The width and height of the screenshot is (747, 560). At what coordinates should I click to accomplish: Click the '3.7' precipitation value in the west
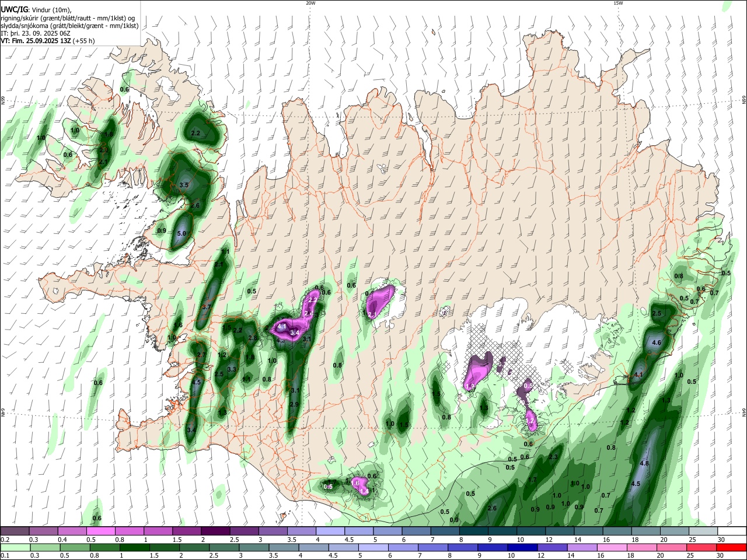(206, 307)
